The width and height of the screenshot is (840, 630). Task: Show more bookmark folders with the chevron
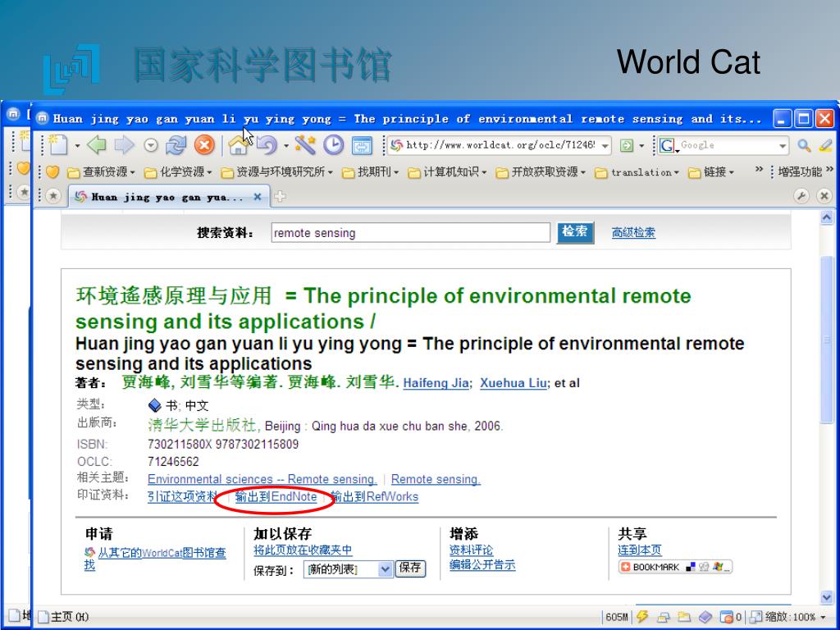pyautogui.click(x=759, y=170)
